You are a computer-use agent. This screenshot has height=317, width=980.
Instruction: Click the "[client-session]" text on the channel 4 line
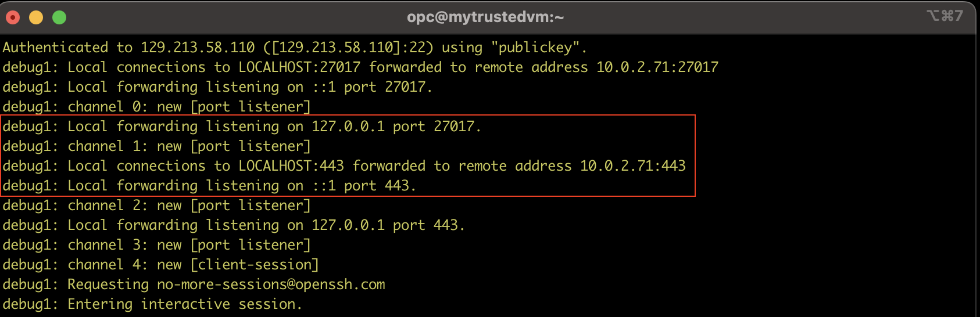(255, 265)
